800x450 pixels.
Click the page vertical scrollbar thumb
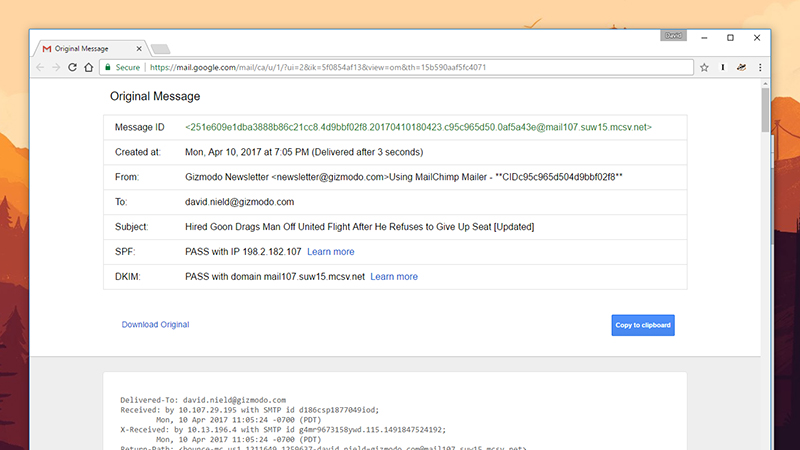click(x=765, y=109)
